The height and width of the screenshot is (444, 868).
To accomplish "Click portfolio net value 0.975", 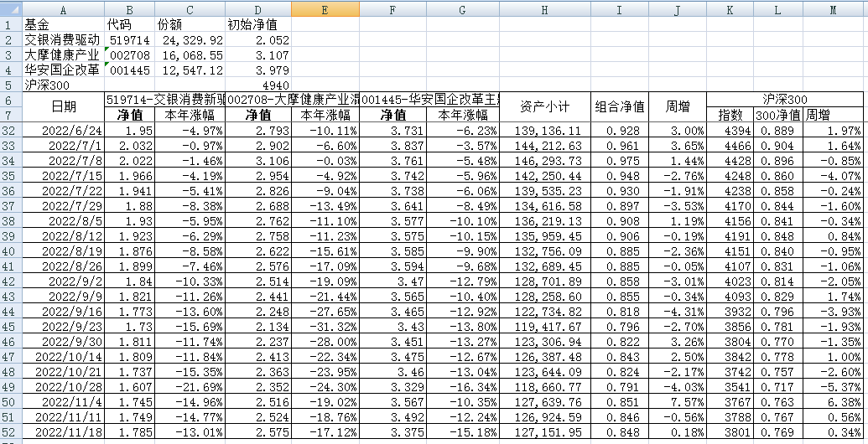I will click(620, 161).
